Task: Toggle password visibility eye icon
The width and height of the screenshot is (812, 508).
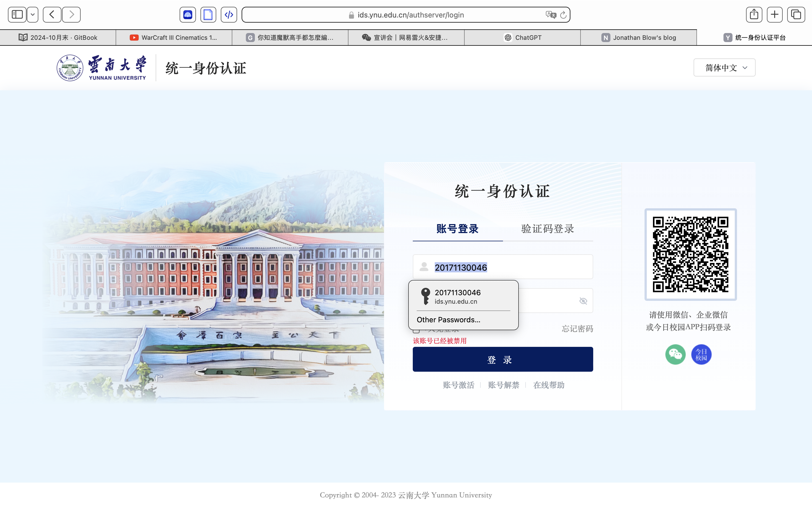Action: pos(583,301)
